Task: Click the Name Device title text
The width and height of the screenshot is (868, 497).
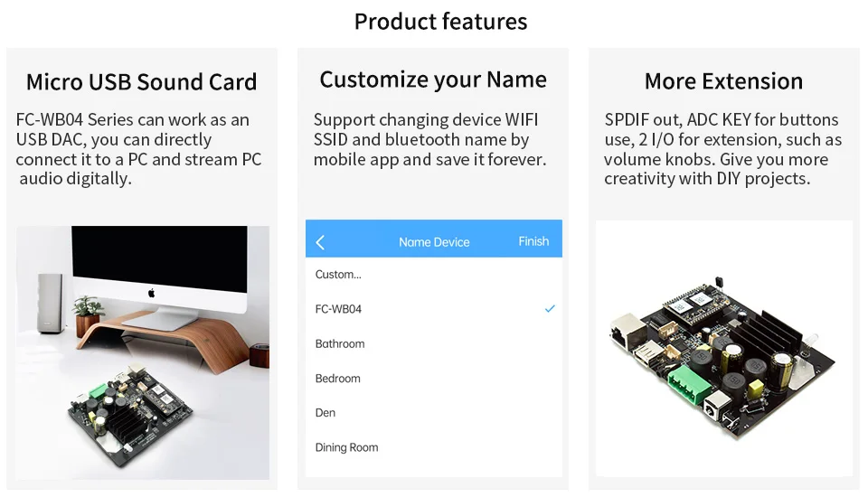Action: [x=434, y=242]
